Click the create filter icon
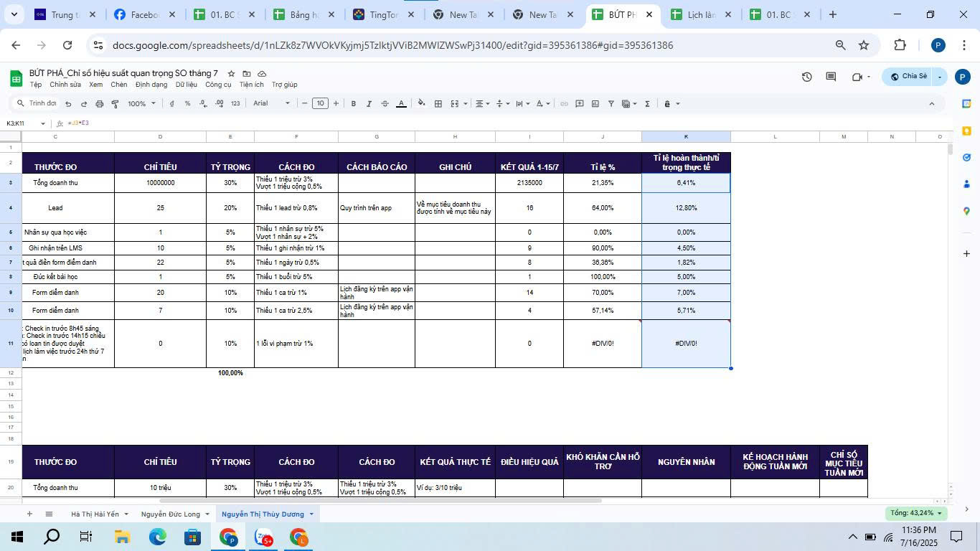The image size is (980, 551). [611, 104]
